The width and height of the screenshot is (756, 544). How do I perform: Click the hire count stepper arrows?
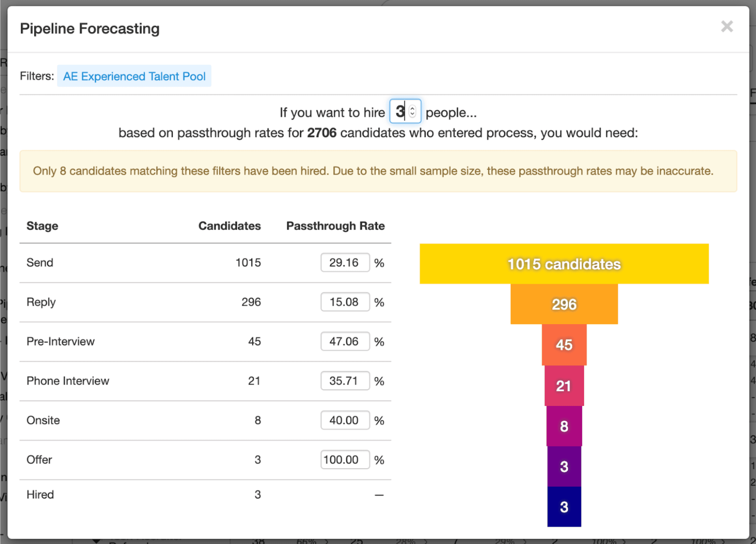pyautogui.click(x=412, y=111)
